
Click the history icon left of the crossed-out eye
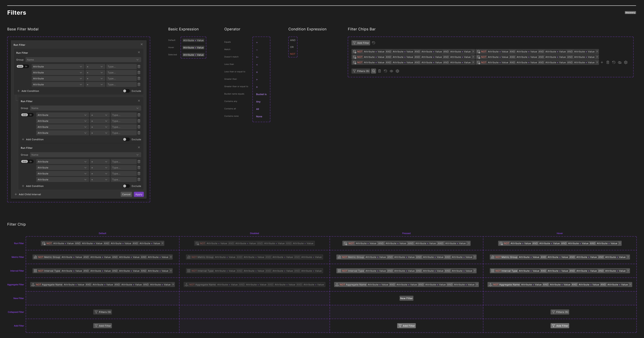pos(614,63)
